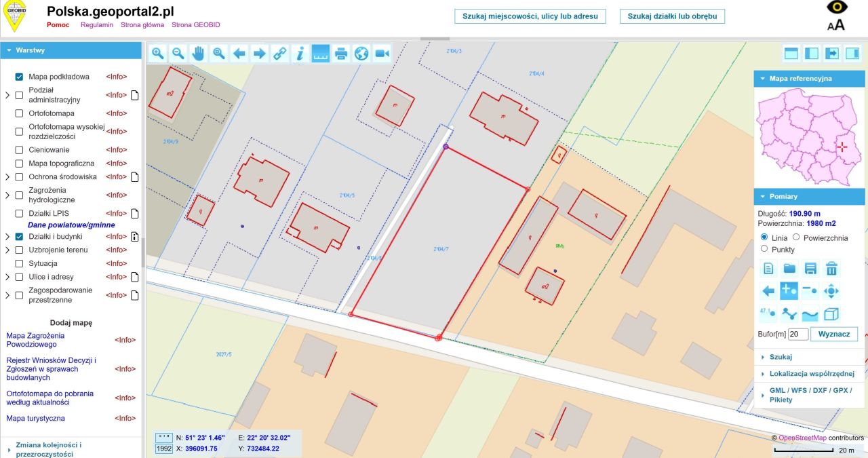This screenshot has width=868, height=458.
Task: Collapse the Mapa referencyjna panel
Action: 809,79
